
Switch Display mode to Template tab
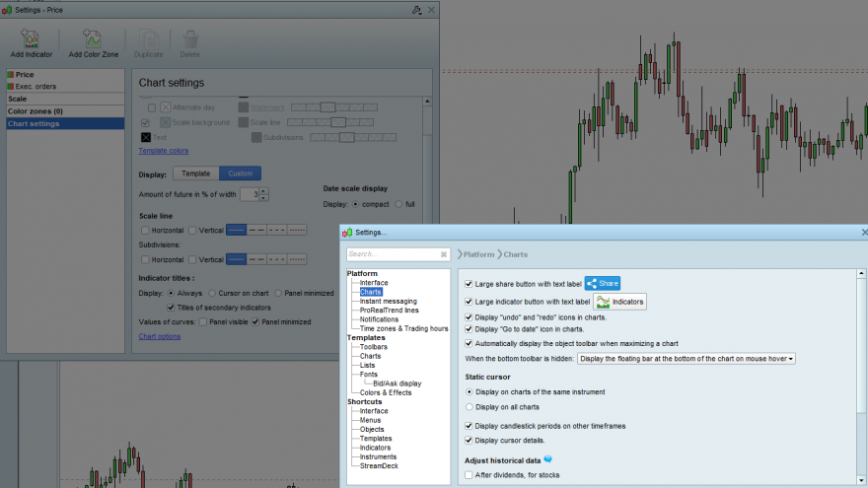pos(196,174)
